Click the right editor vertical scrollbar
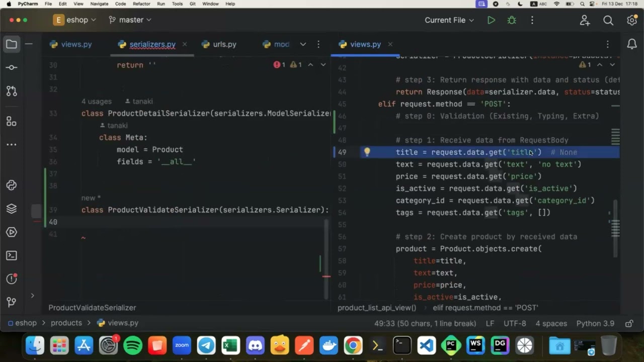This screenshot has height=362, width=644. point(615,229)
